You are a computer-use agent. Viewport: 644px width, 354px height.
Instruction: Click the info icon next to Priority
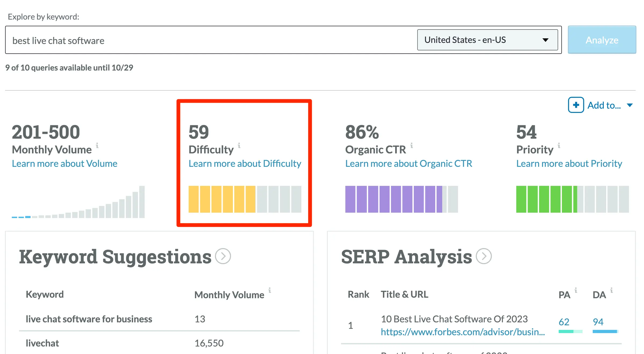coord(559,146)
